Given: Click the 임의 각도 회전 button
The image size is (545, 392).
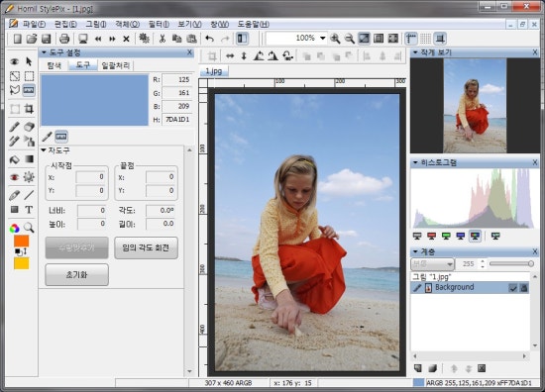Looking at the screenshot, I should 146,247.
